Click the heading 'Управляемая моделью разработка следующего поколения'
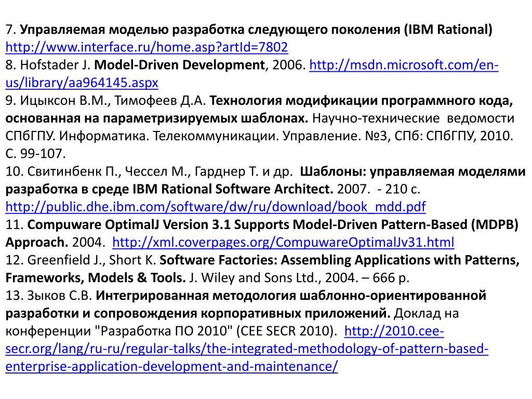532x399 pixels. [210, 30]
